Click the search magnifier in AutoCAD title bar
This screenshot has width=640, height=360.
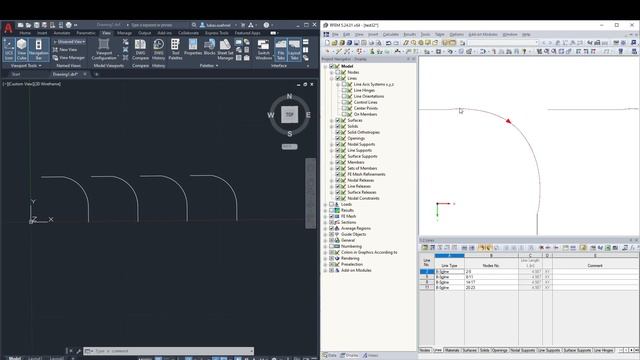pyautogui.click(x=194, y=25)
